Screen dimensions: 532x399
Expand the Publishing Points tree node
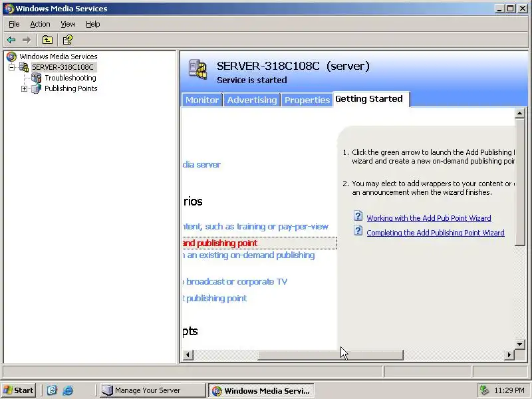coord(24,89)
